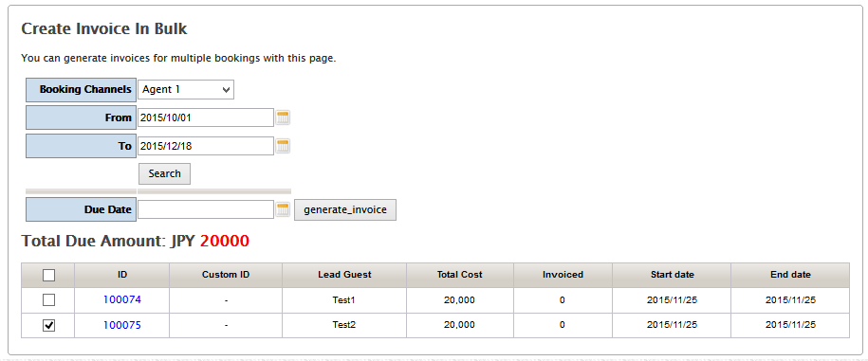The image size is (868, 361).
Task: Click the Lead Guest column header
Action: pos(344,275)
